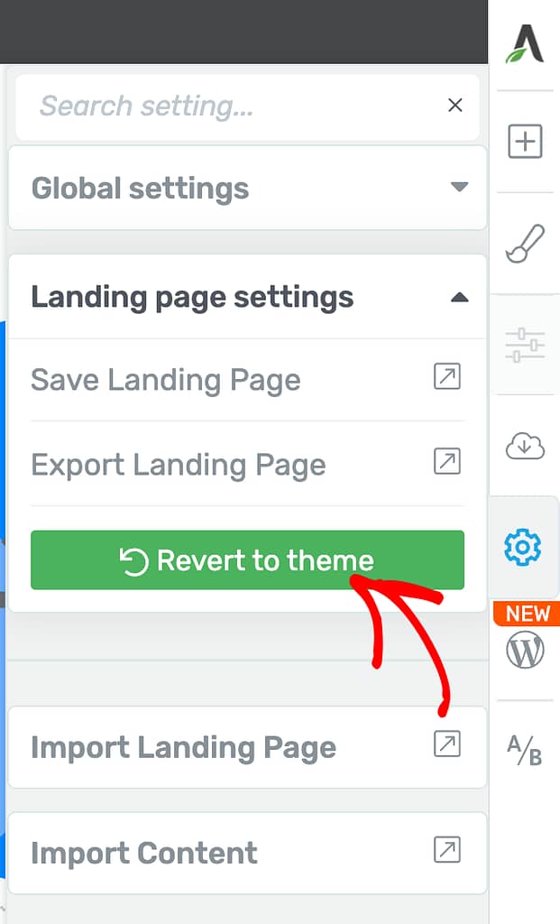Open the style brush panel
560x924 pixels.
(525, 244)
